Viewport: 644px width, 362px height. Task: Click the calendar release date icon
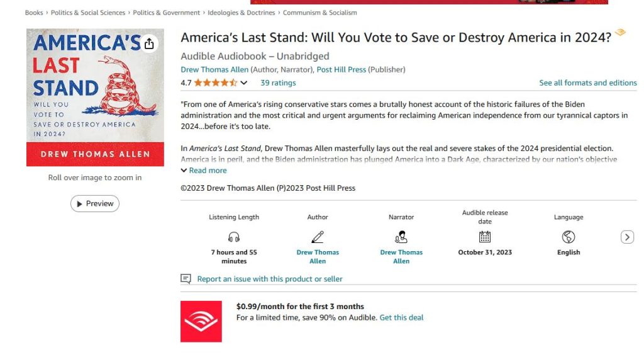click(485, 237)
